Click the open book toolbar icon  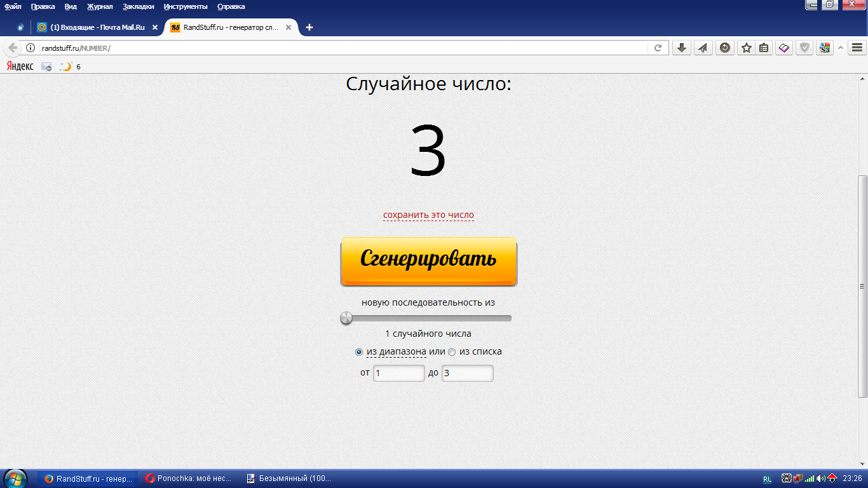[784, 48]
